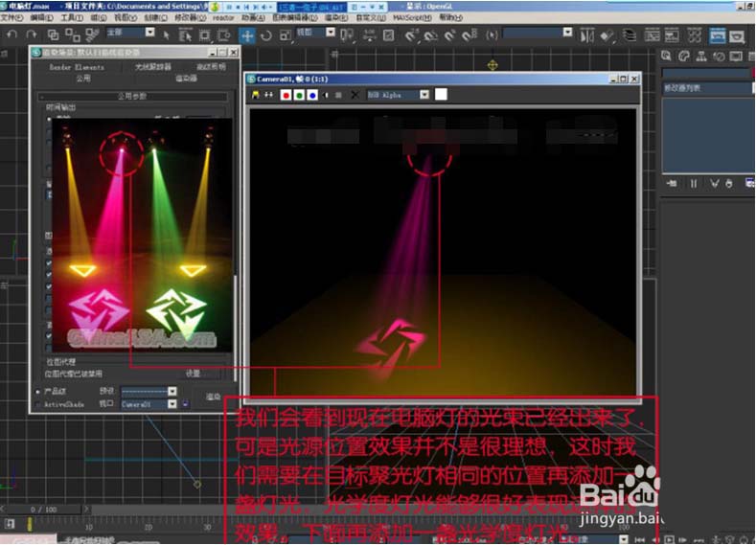Activate the Select and Move tool

[x=247, y=35]
